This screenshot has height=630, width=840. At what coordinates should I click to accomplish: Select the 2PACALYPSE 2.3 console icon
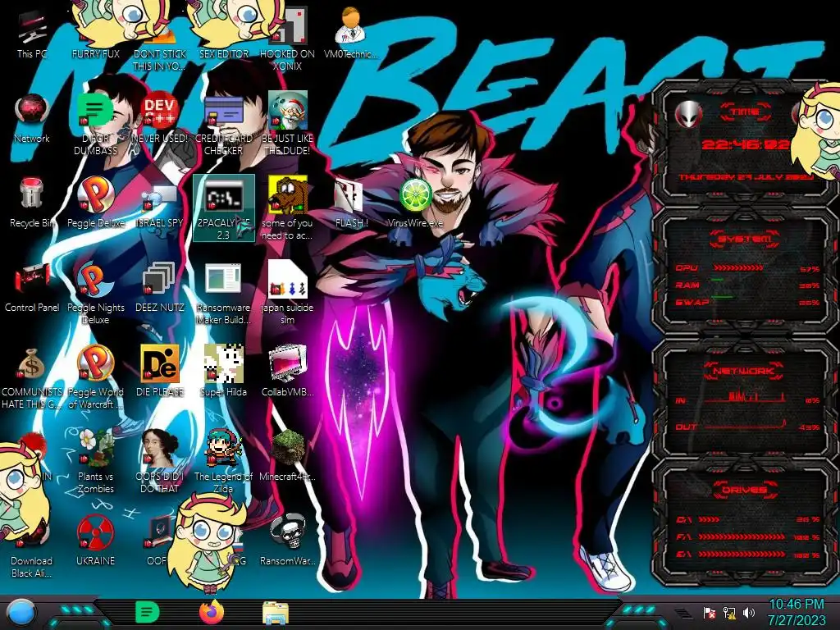223,208
